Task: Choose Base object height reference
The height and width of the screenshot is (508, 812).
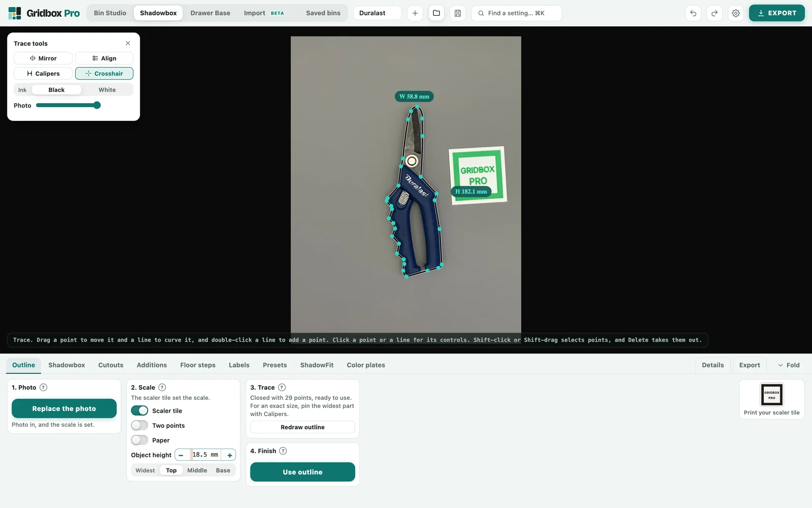Action: point(223,470)
